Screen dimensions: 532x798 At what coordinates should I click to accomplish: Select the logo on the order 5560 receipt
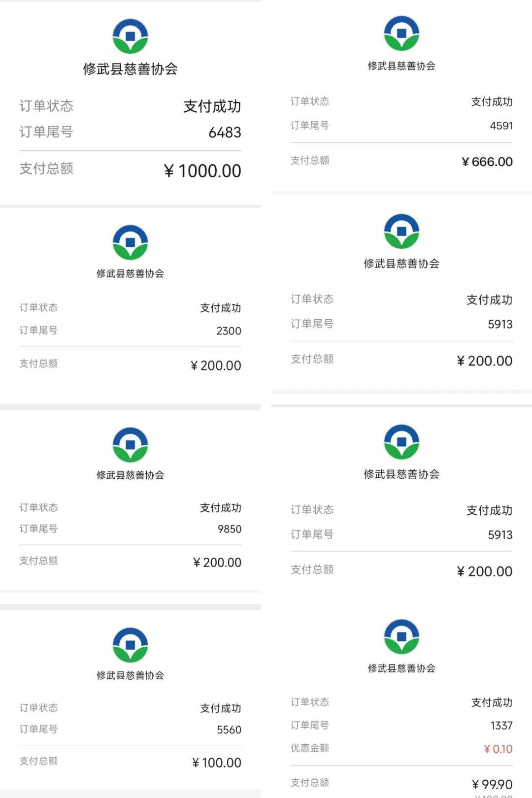tap(130, 645)
